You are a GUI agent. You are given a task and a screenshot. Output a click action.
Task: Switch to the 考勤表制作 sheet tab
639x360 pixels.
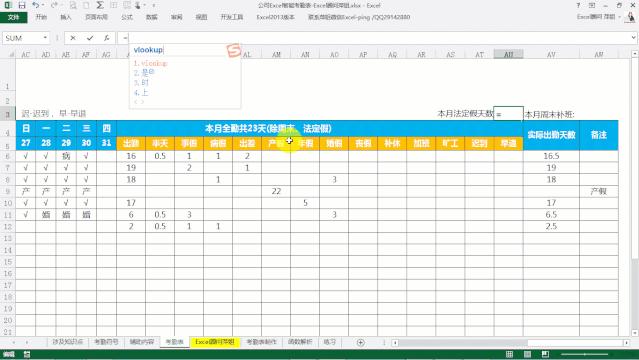click(261, 342)
